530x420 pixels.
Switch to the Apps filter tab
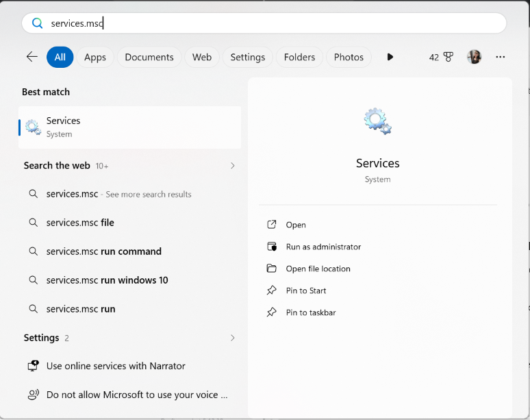coord(95,57)
